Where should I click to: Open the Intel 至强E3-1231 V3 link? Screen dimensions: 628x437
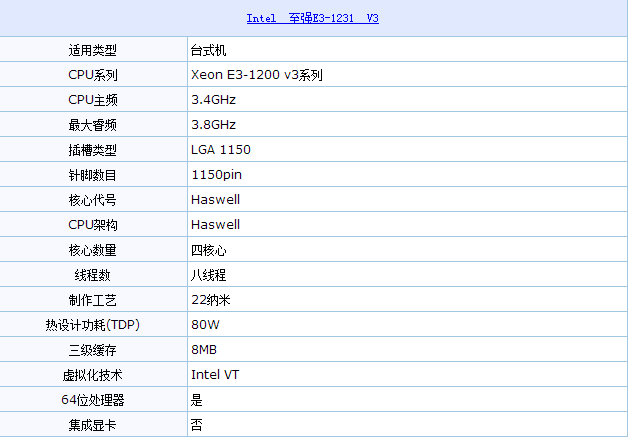(312, 18)
